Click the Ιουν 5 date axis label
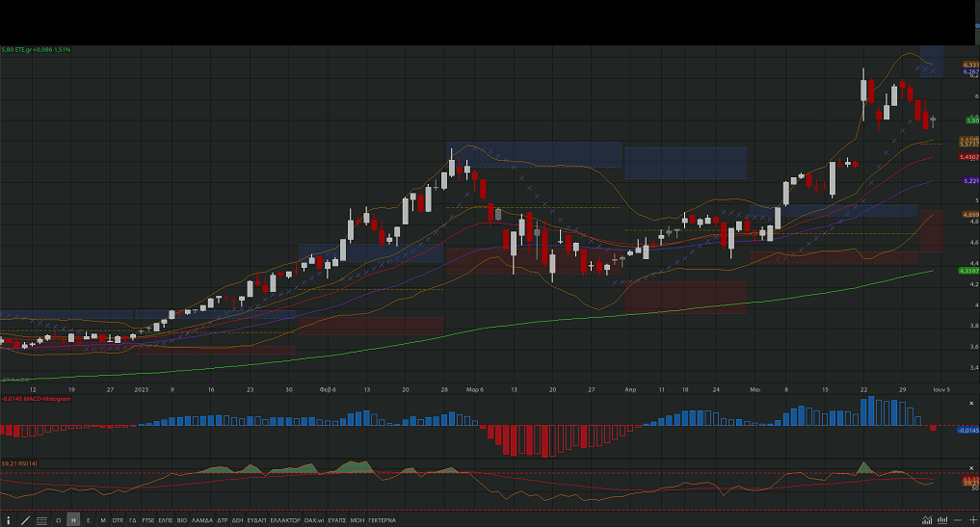 (x=941, y=389)
